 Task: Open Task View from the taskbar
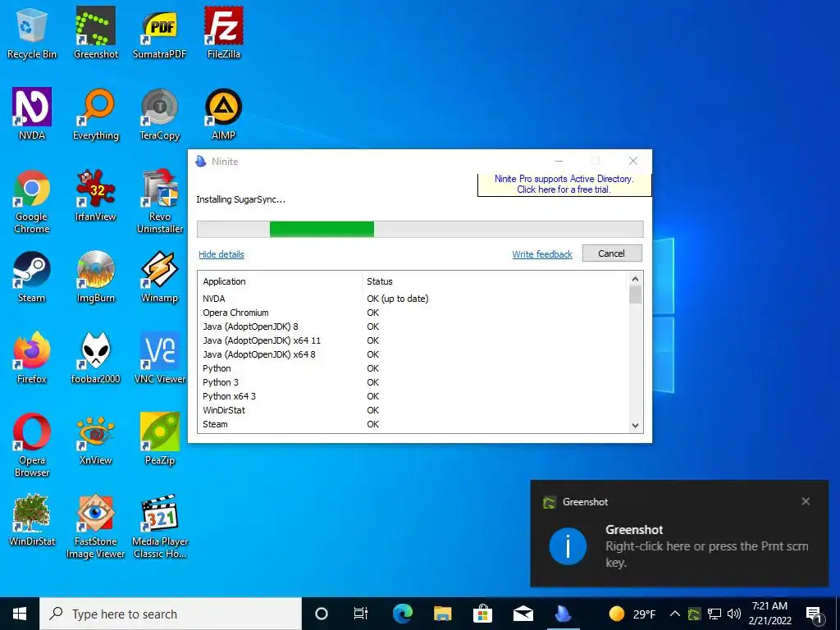(361, 614)
